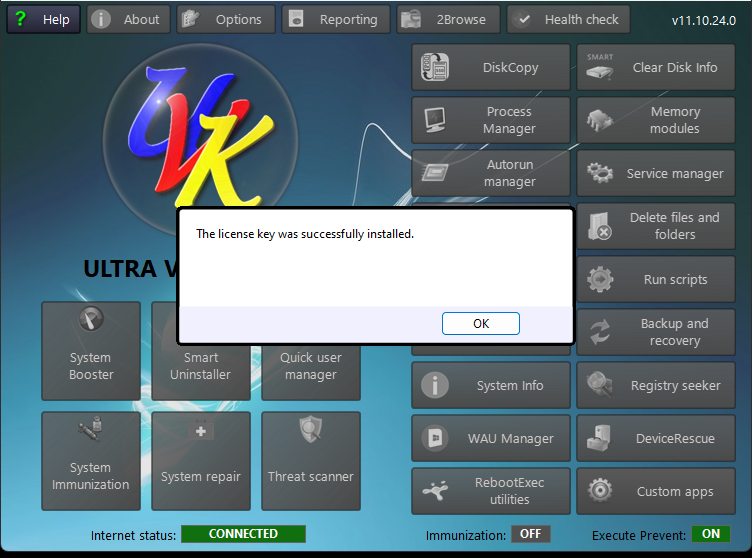This screenshot has height=558, width=752.
Task: Click the Autorun manager icon
Action: [435, 173]
